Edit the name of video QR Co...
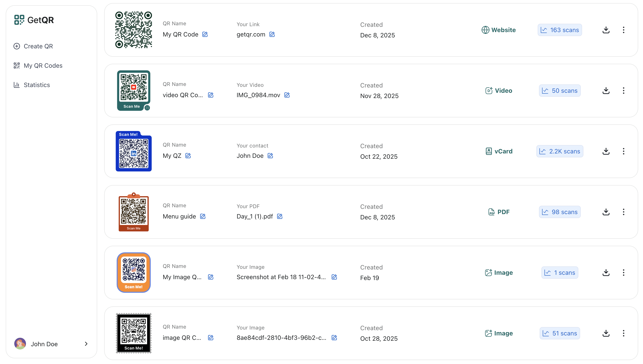 pos(211,95)
